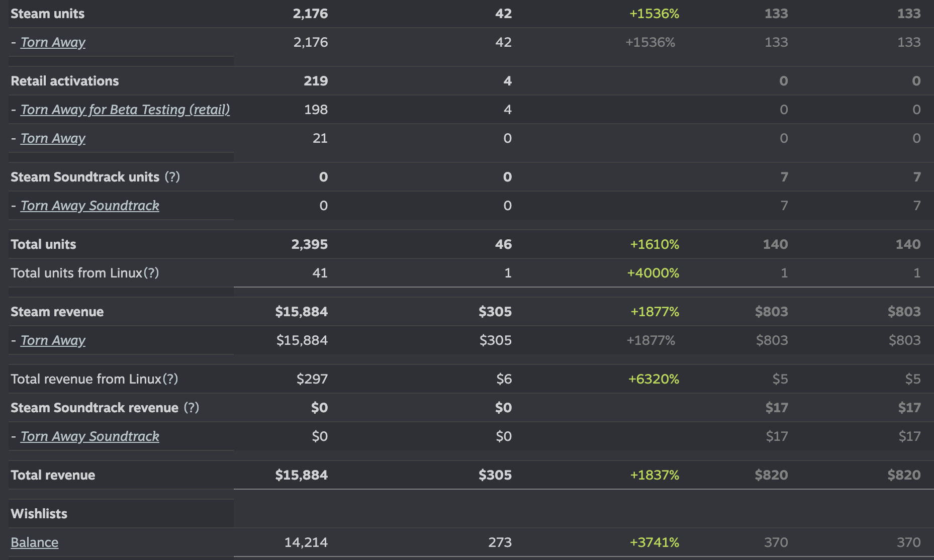934x560 pixels.
Task: Click help icon beside Total units from Linux
Action: tap(151, 273)
